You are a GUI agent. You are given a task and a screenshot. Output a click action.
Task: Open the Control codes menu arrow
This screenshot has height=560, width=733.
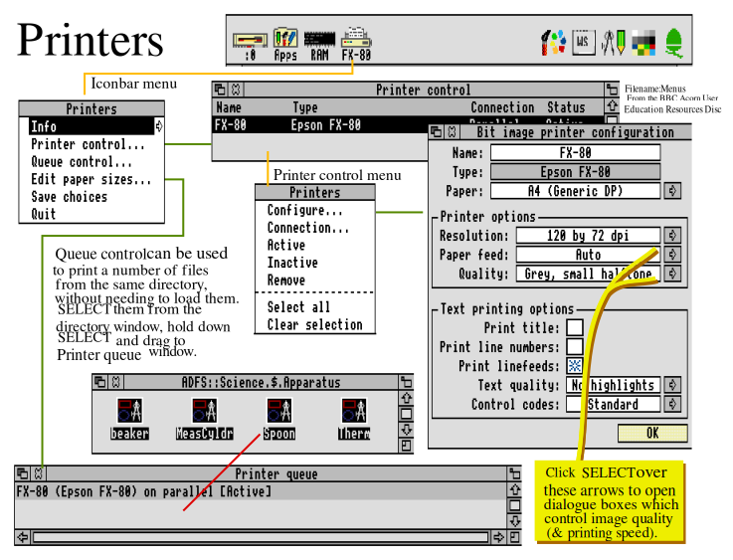point(672,404)
